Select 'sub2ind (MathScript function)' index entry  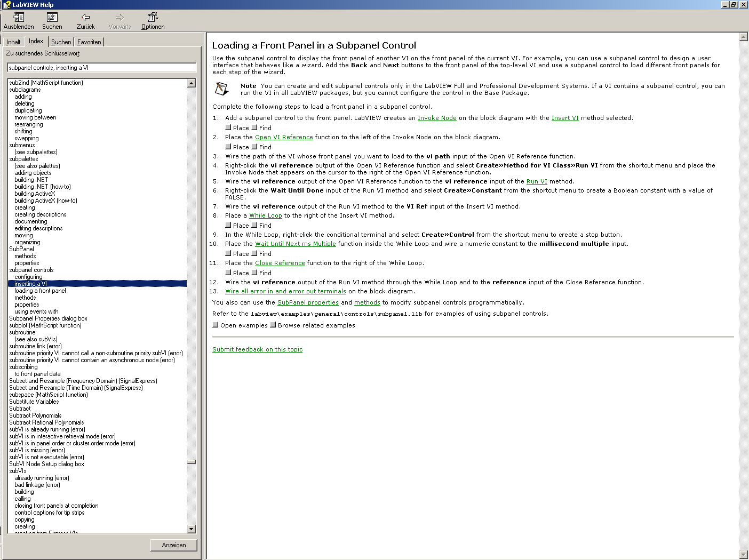[x=46, y=83]
